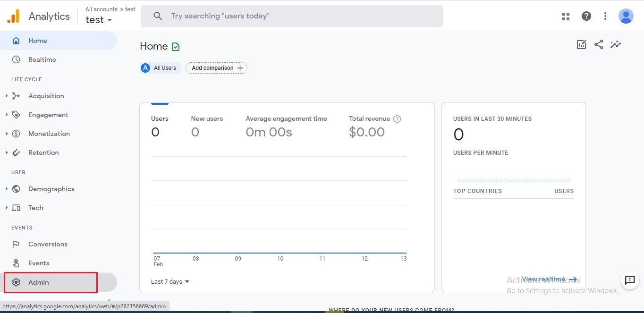Expand the Acquisition section
This screenshot has width=644, height=313.
point(46,96)
